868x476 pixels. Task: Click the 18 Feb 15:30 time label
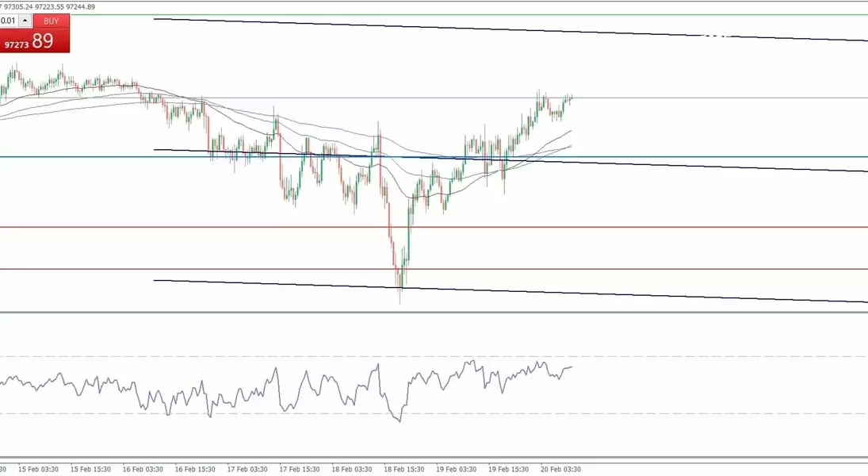coord(404,469)
